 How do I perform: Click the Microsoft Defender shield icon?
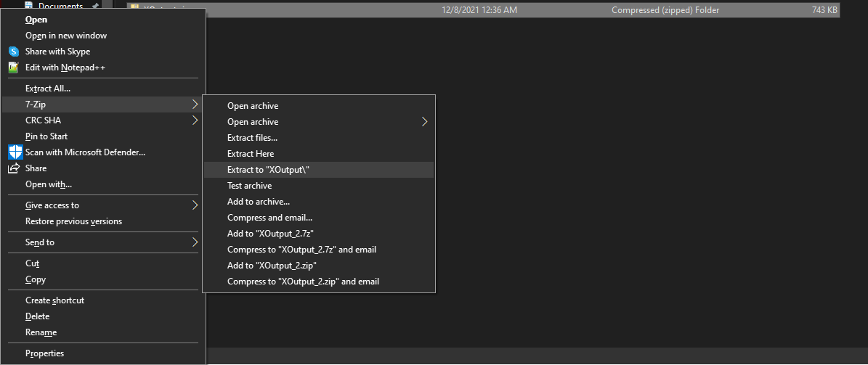click(x=15, y=152)
